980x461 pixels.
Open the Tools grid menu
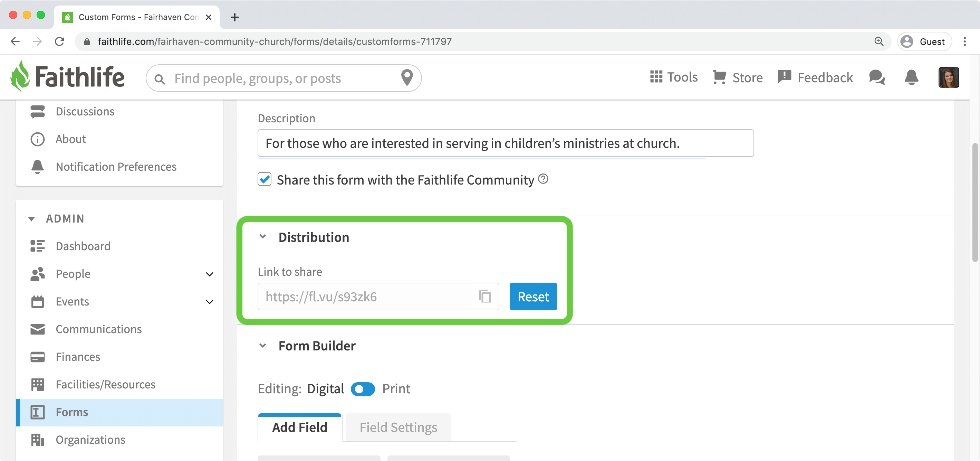coord(673,77)
